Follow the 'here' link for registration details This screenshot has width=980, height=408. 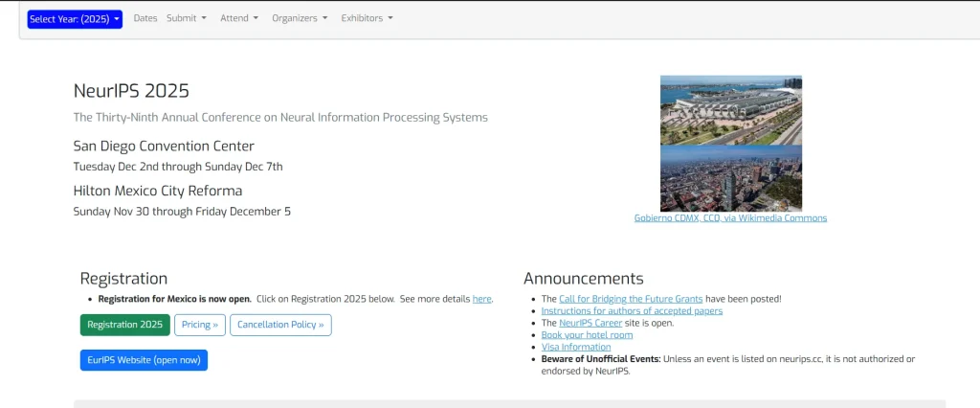(x=481, y=299)
